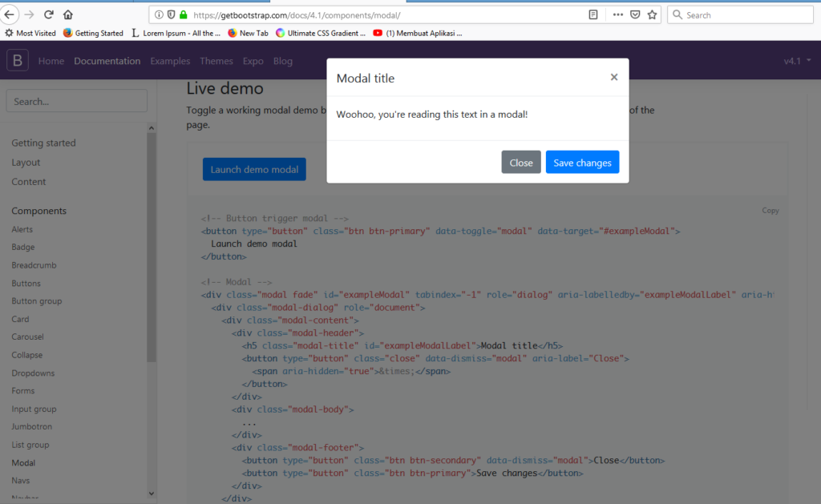
Task: Open Collapse in sidebar
Action: tap(27, 355)
